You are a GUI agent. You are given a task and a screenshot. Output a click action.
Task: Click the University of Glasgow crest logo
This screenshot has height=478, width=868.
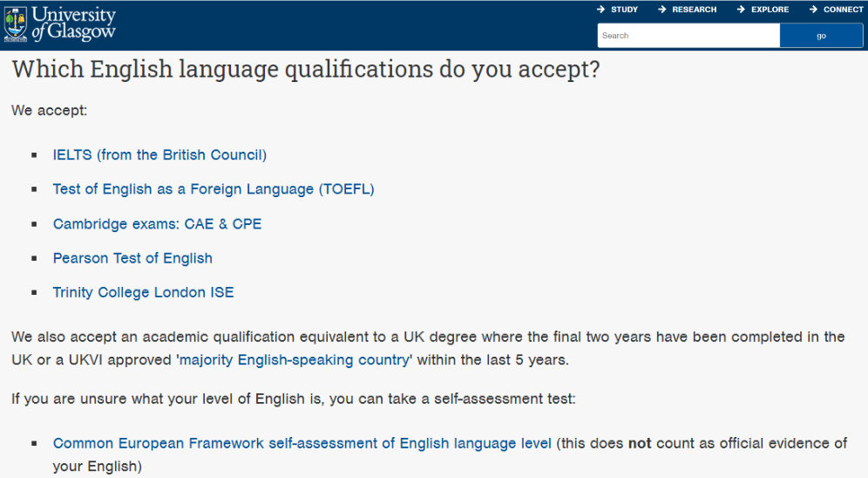click(x=15, y=24)
